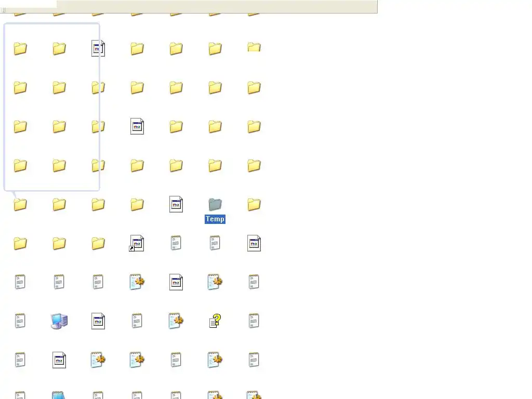Click the highlighted "Temp" folder name label
Viewport: 532px width, 399px height.
[215, 219]
